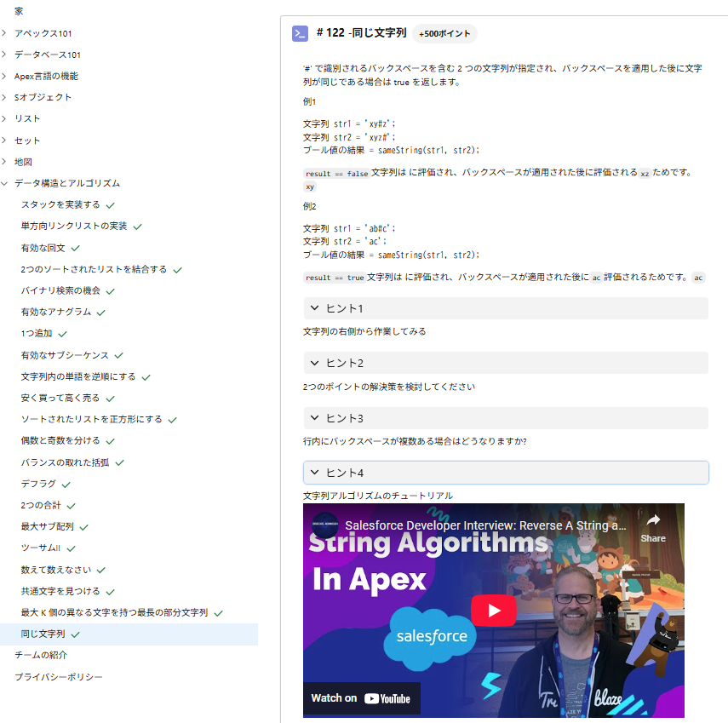Click the Share arrow icon on the video
Viewport: 728px width, 723px height.
[x=652, y=521]
